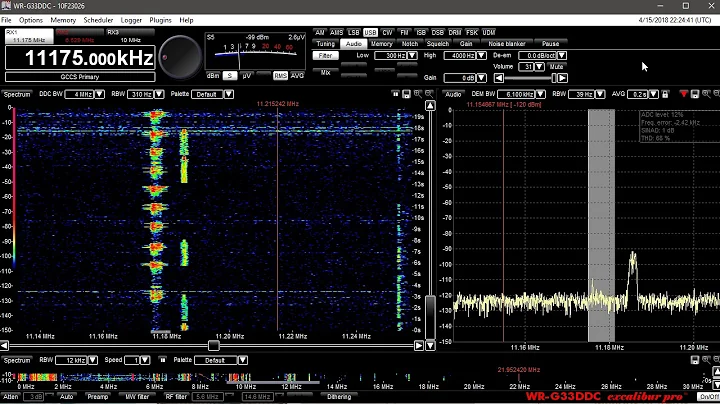Switch S-meter to µV units

247,76
